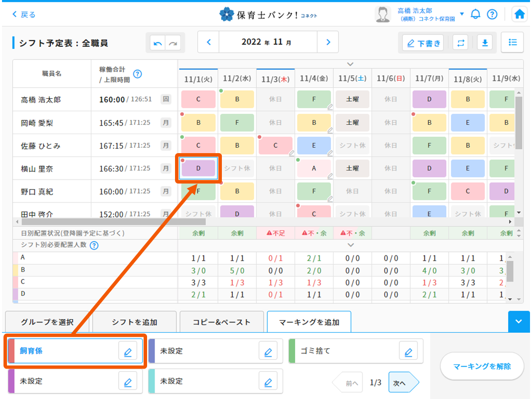This screenshot has width=532, height=399.
Task: Click the download icon in toolbar
Action: [x=484, y=43]
